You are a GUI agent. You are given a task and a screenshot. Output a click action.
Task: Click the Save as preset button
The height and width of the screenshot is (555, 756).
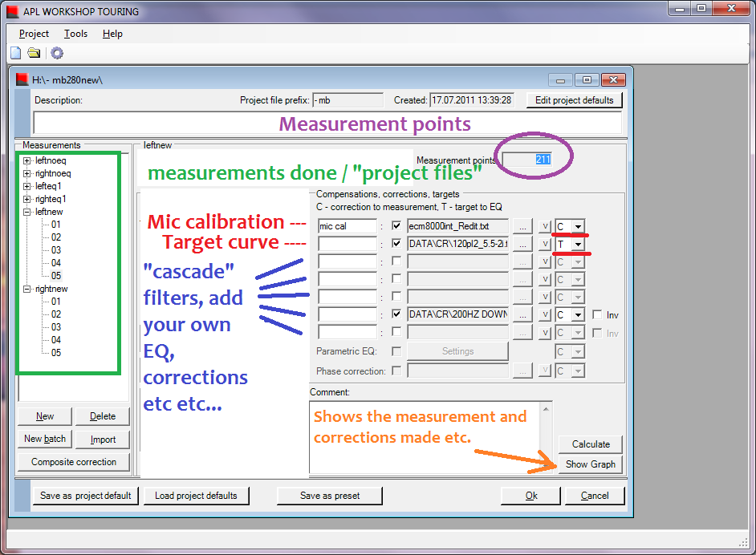pos(330,496)
